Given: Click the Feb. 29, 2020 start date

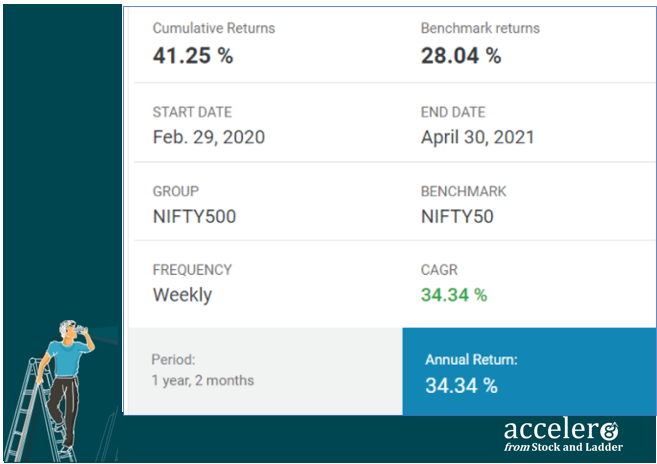Looking at the screenshot, I should [x=209, y=137].
